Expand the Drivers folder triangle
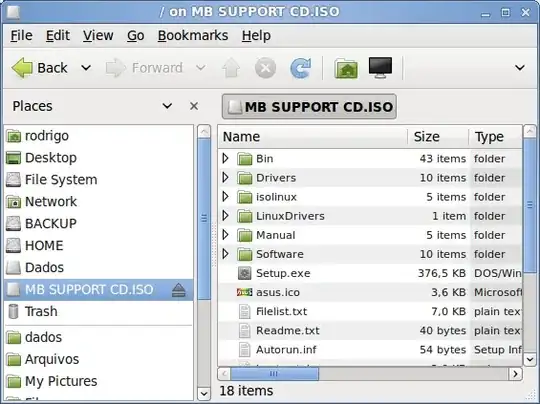The image size is (540, 404). click(226, 178)
